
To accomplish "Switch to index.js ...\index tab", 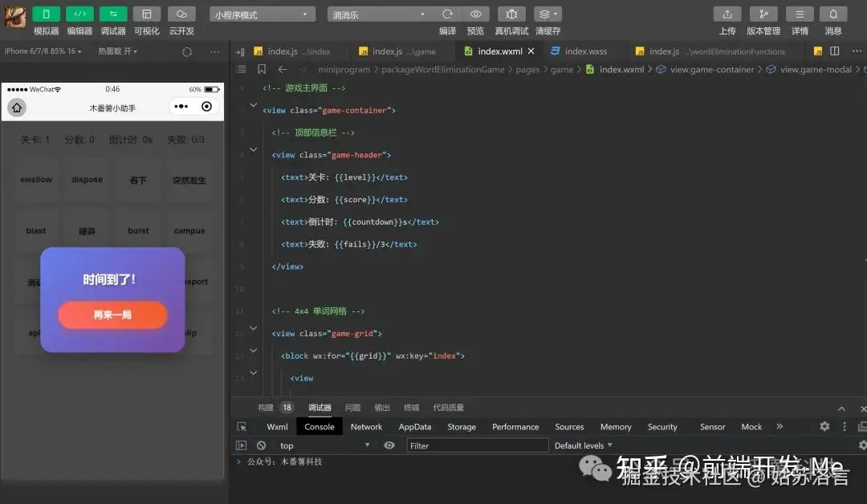I will coord(292,51).
